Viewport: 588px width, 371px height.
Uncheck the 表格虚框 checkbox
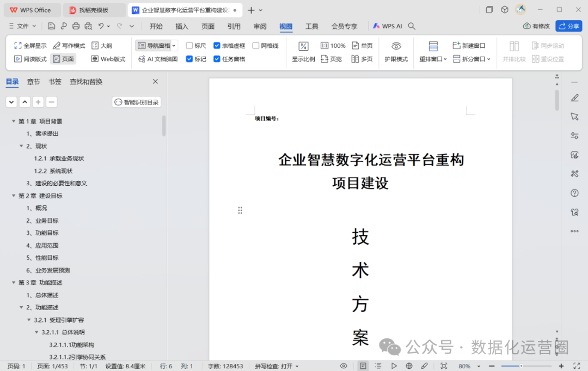coord(217,45)
